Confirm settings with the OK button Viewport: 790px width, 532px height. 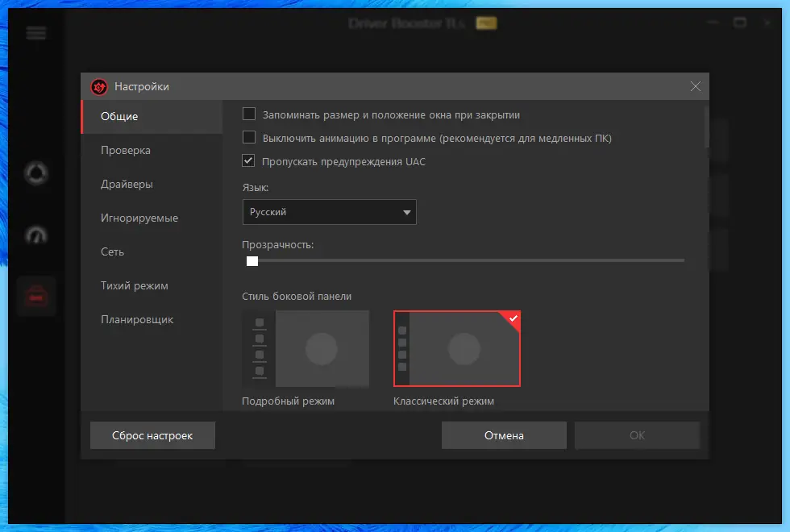[637, 435]
